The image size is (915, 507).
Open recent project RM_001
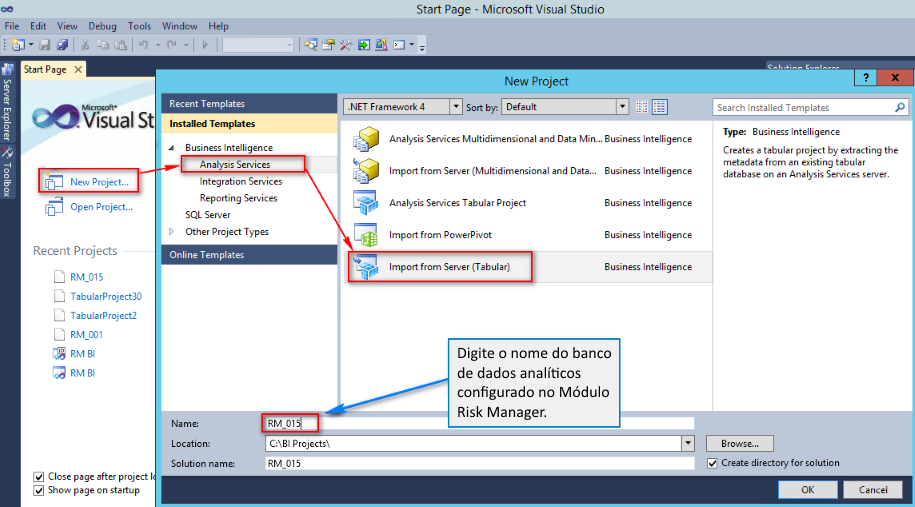(86, 335)
